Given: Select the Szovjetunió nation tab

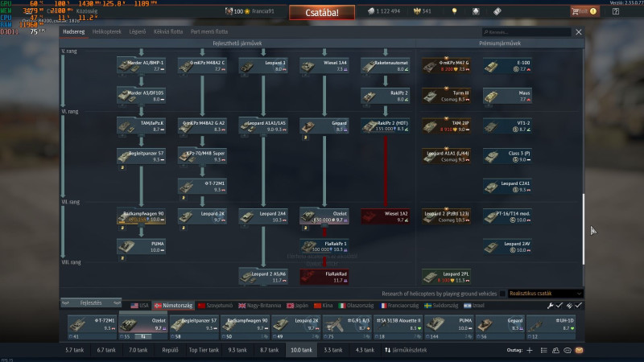Looking at the screenshot, I should coord(215,306).
